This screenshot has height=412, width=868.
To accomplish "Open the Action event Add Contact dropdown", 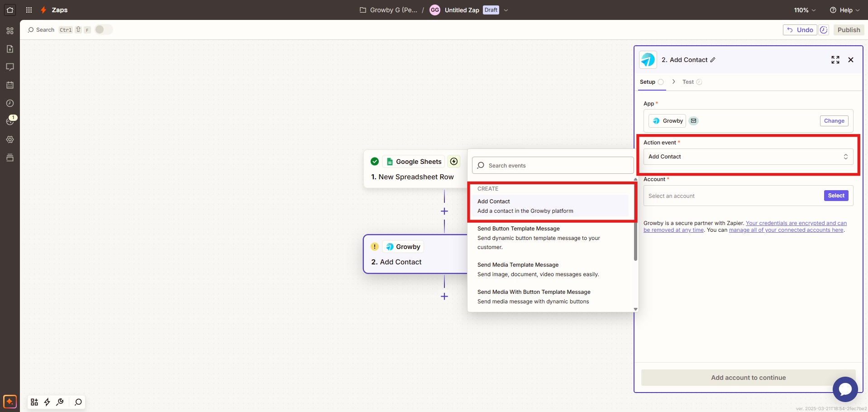I will click(748, 157).
